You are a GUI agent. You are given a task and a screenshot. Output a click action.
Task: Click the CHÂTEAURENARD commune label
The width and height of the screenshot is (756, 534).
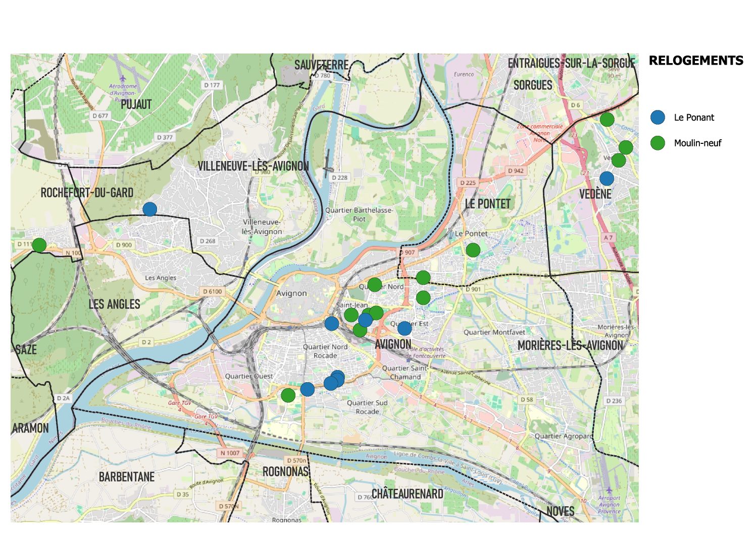coord(407,494)
